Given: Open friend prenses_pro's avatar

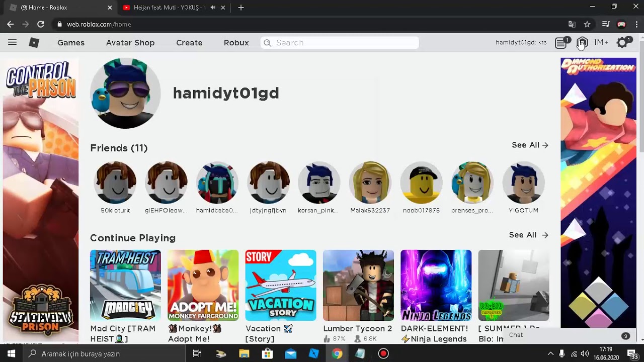Looking at the screenshot, I should pyautogui.click(x=472, y=183).
